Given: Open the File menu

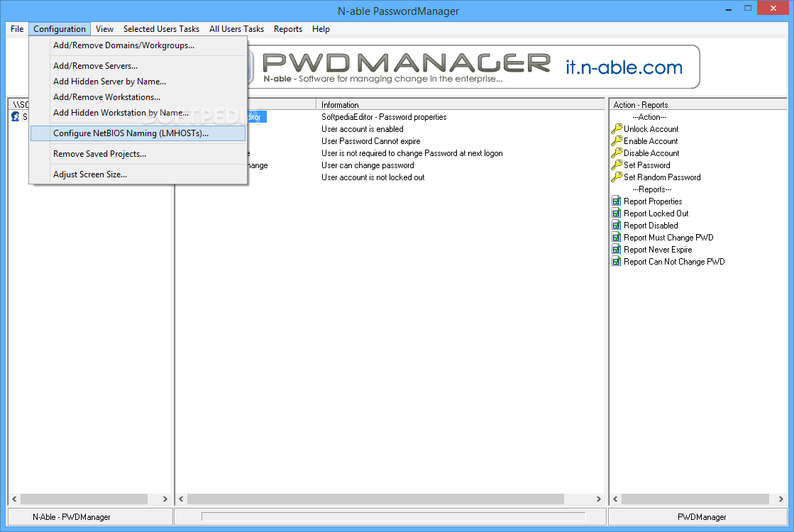Looking at the screenshot, I should pos(17,29).
